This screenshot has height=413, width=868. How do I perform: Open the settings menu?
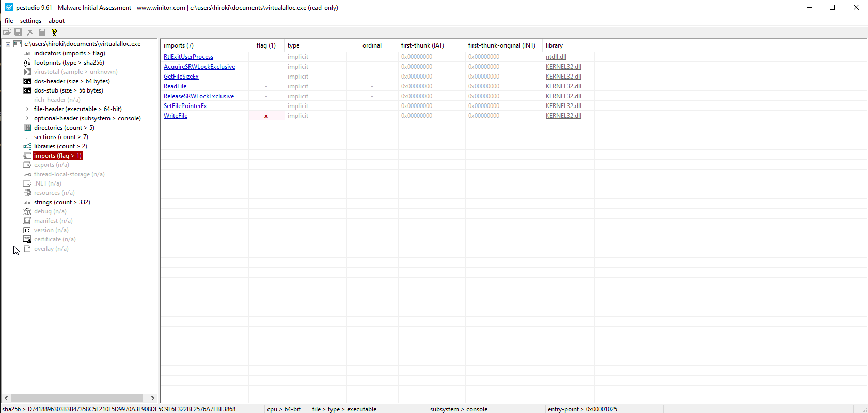30,21
